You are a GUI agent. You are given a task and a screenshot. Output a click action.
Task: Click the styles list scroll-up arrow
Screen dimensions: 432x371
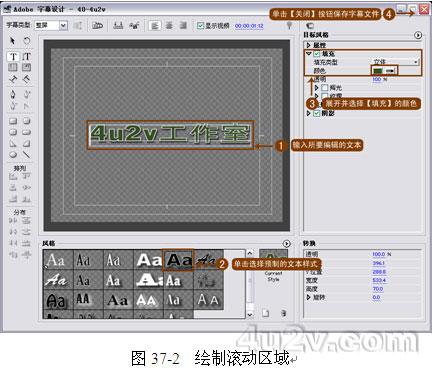[x=250, y=253]
